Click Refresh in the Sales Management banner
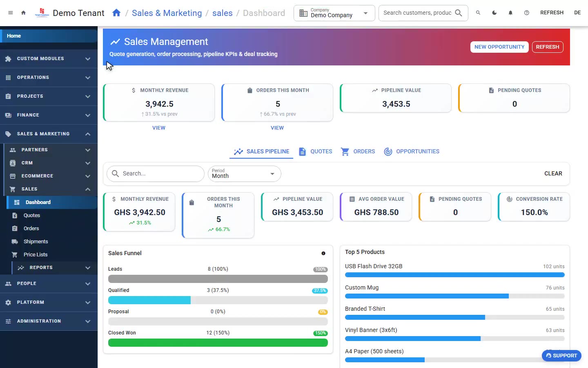The image size is (588, 368). [x=548, y=47]
